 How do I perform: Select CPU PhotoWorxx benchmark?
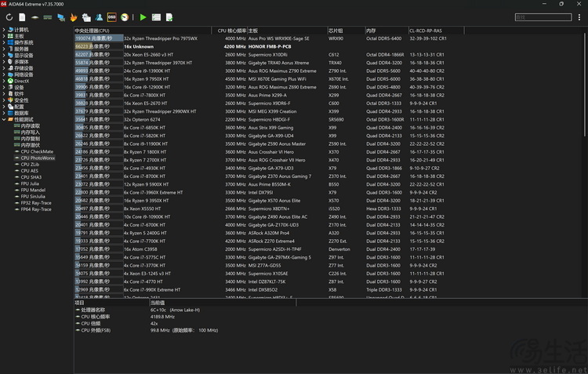(38, 158)
